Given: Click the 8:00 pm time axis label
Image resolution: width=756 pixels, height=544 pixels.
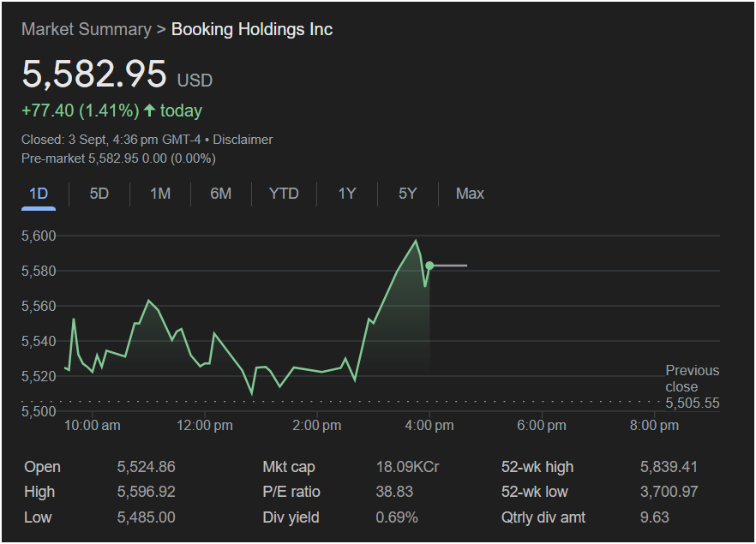Looking at the screenshot, I should (x=654, y=426).
